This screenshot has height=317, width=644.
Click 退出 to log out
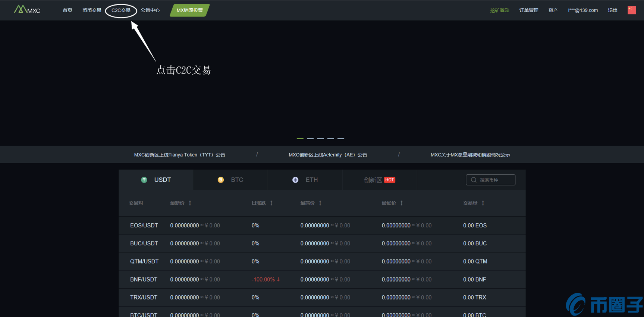pyautogui.click(x=612, y=10)
